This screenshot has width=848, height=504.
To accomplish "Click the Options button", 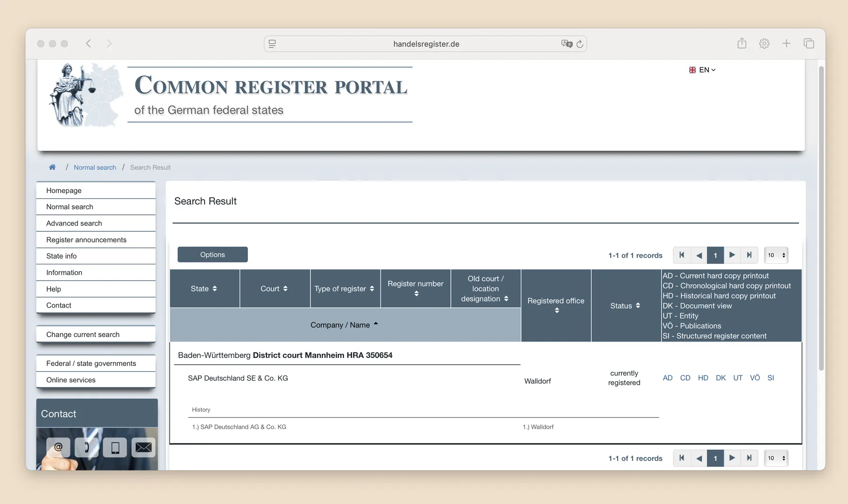I will (212, 254).
